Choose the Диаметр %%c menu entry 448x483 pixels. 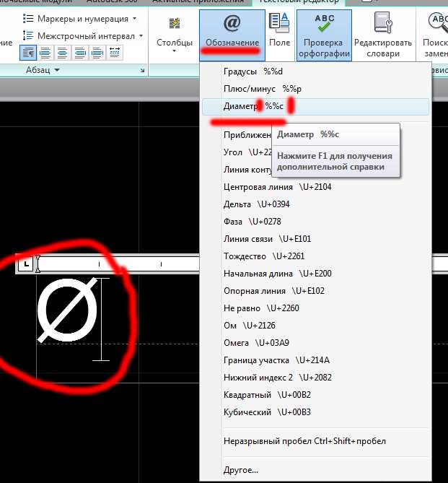click(x=315, y=107)
